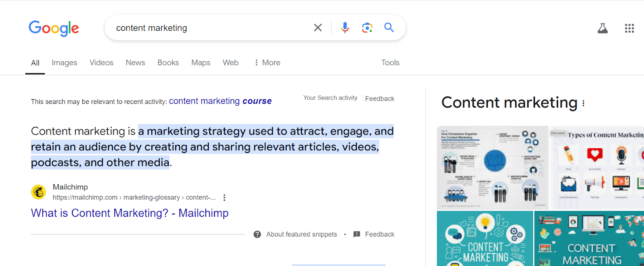The width and height of the screenshot is (644, 266).
Task: Clear the search box with the X icon
Action: pos(318,27)
